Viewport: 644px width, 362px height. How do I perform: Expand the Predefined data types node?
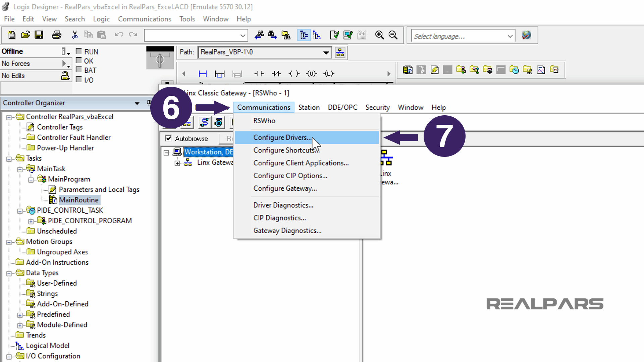(x=20, y=315)
